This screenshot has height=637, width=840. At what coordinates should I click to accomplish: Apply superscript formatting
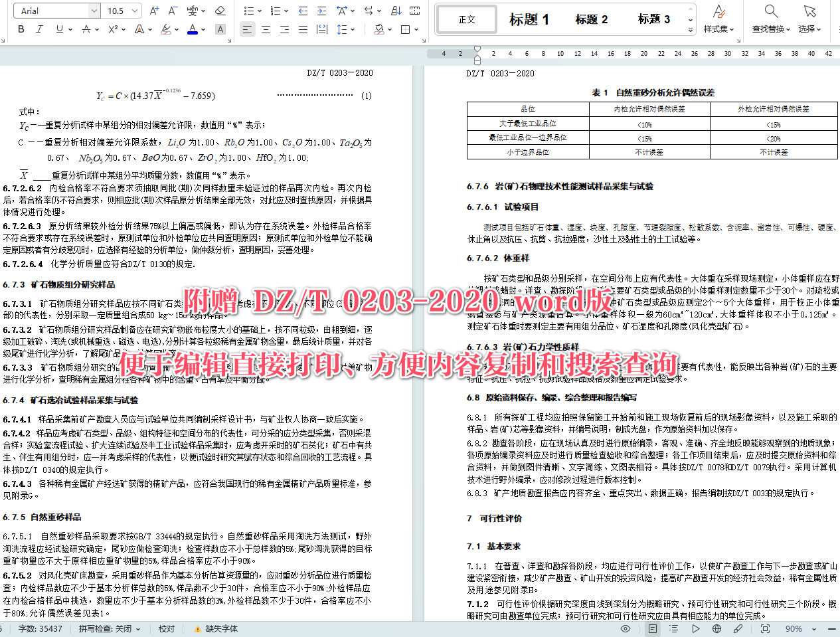[113, 30]
